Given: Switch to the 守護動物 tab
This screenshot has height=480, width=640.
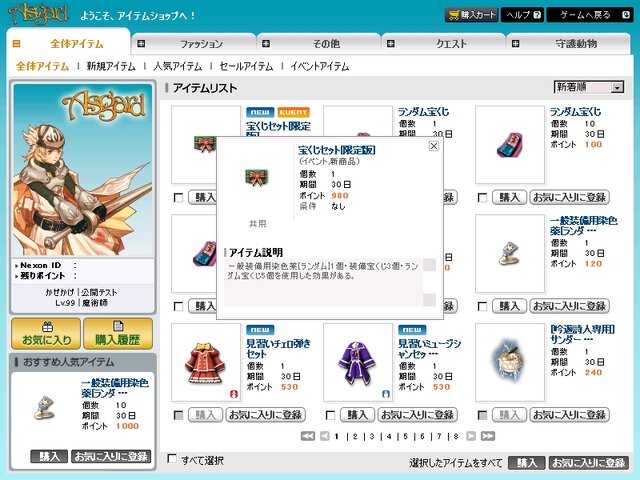Looking at the screenshot, I should click(x=569, y=43).
